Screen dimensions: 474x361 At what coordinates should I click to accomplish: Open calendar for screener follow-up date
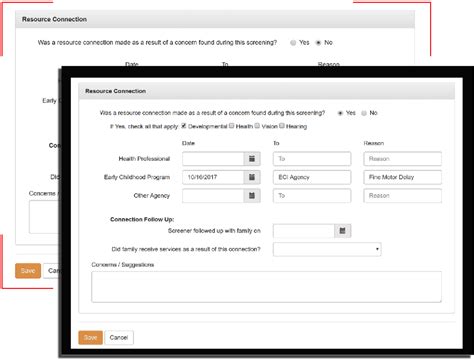(342, 231)
